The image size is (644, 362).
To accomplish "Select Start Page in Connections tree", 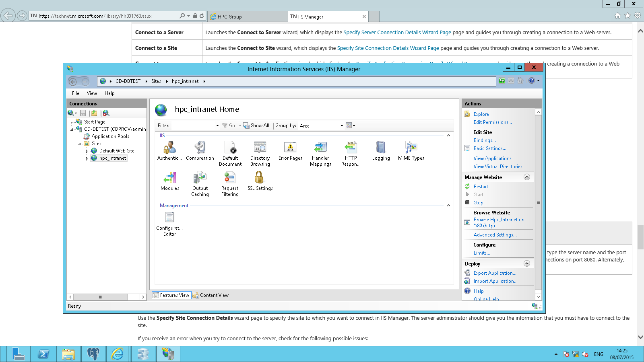I will coord(95,122).
